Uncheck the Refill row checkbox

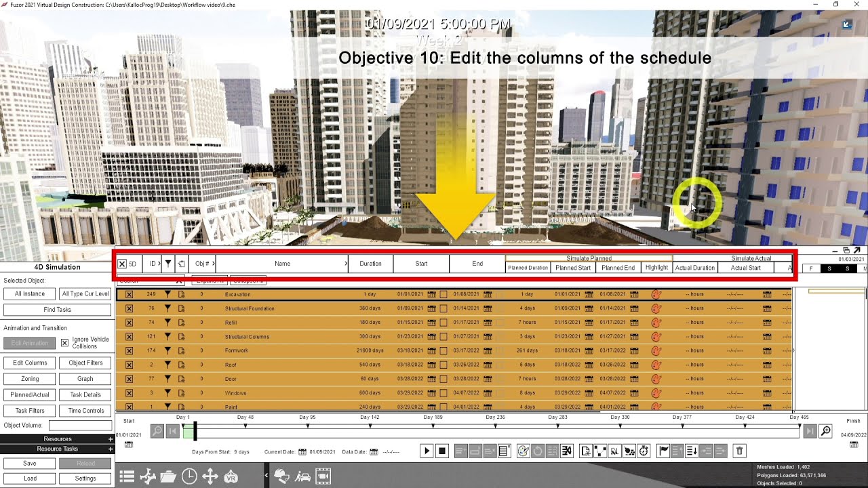[x=129, y=323]
